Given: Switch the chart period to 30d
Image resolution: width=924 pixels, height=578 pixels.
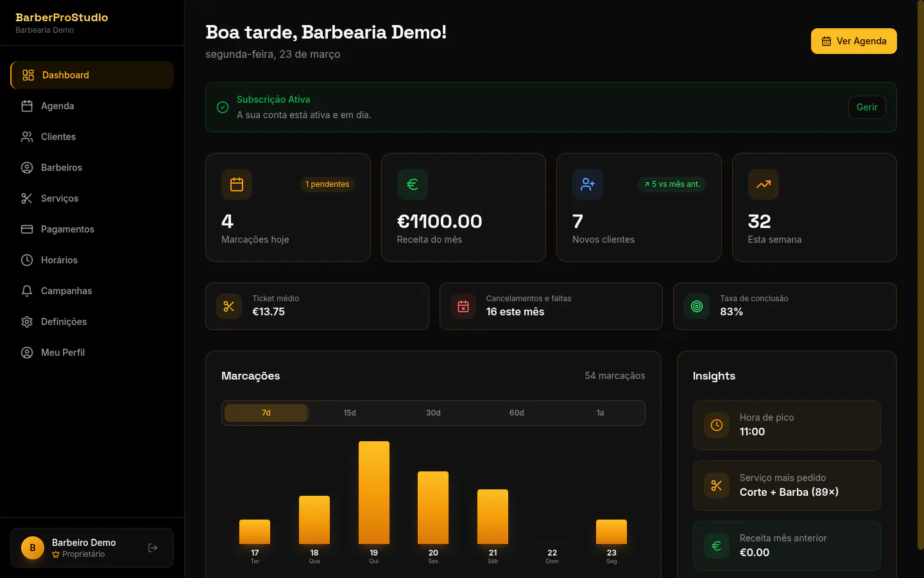Looking at the screenshot, I should [433, 413].
